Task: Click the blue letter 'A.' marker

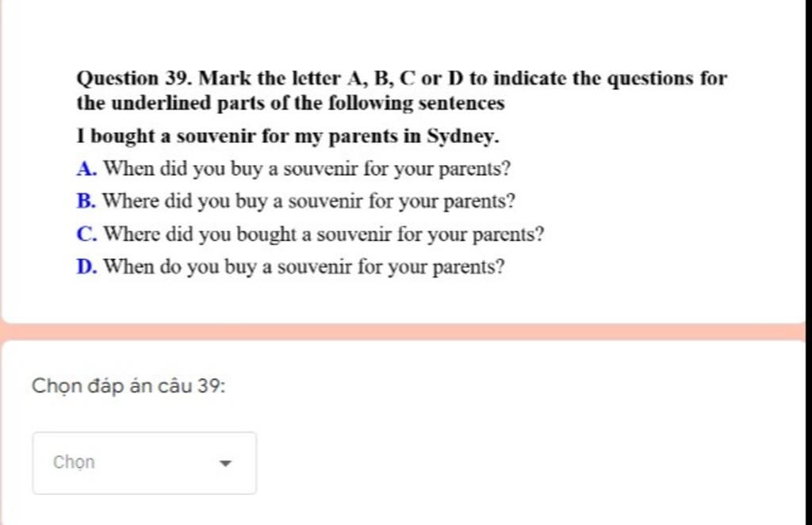Action: tap(86, 169)
